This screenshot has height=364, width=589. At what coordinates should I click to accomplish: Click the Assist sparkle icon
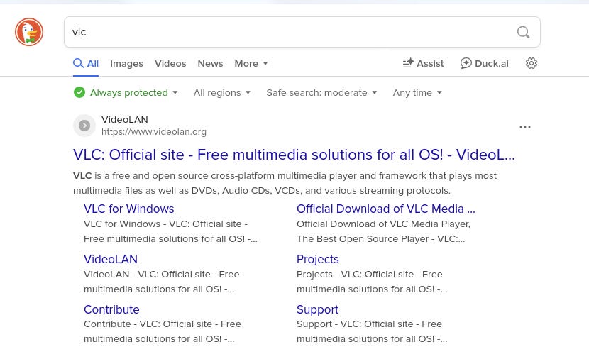pos(408,63)
